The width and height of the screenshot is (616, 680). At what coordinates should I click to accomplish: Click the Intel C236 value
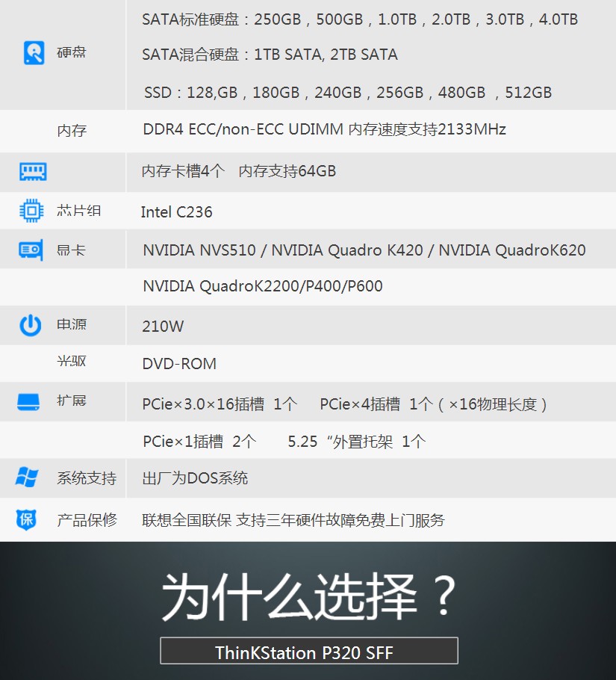click(177, 212)
